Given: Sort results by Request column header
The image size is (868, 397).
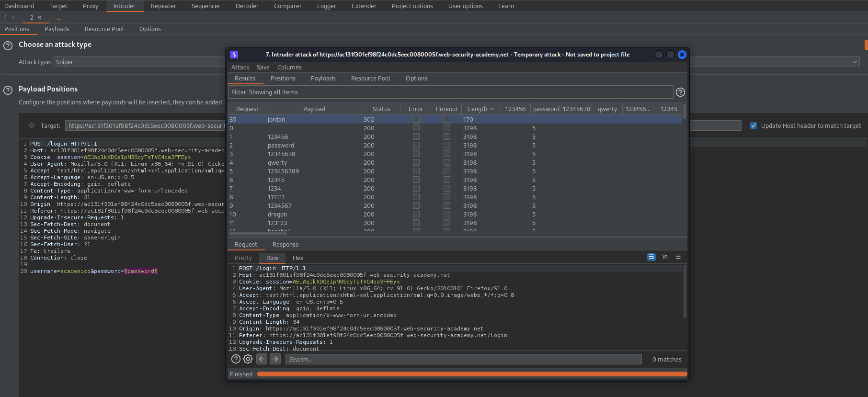Looking at the screenshot, I should click(x=247, y=109).
